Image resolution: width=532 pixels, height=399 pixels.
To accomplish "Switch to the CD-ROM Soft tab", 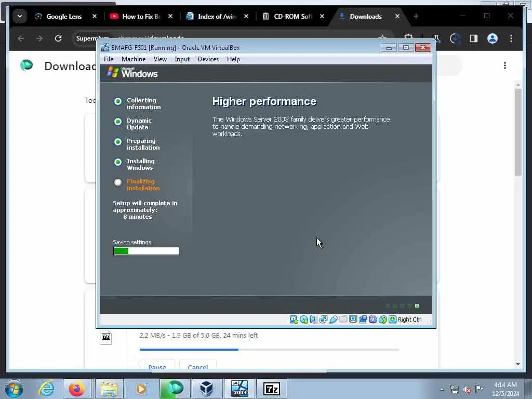I will pos(293,16).
